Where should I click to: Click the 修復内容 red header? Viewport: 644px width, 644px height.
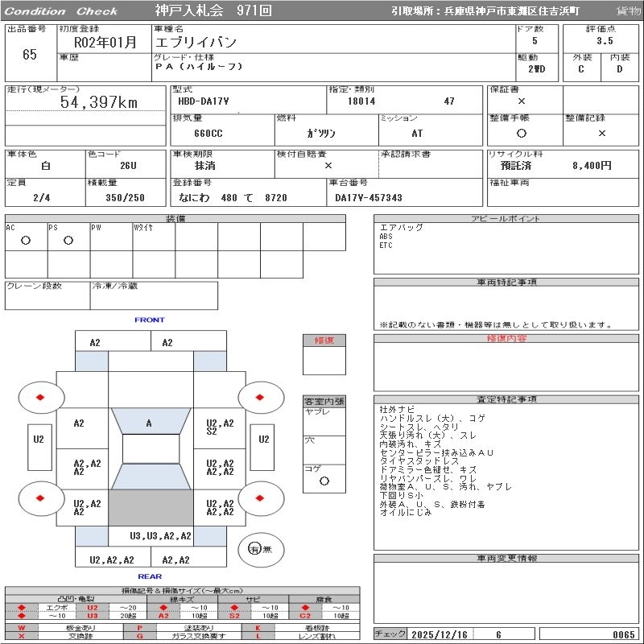506,339
